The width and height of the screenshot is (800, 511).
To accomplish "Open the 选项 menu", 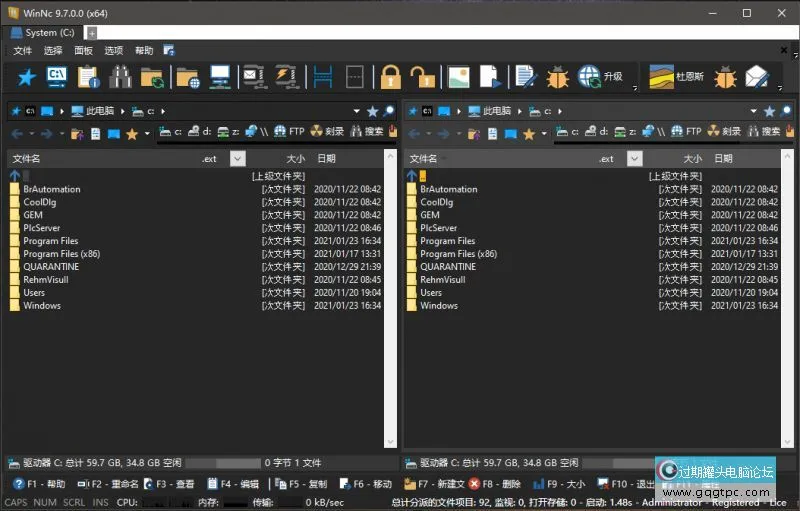I will pyautogui.click(x=114, y=51).
